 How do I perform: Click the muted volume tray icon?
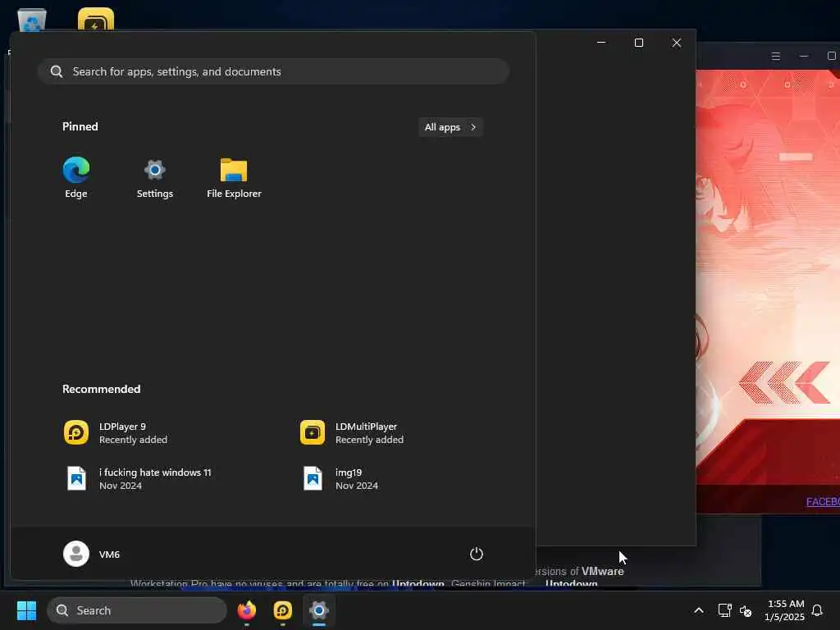[746, 610]
